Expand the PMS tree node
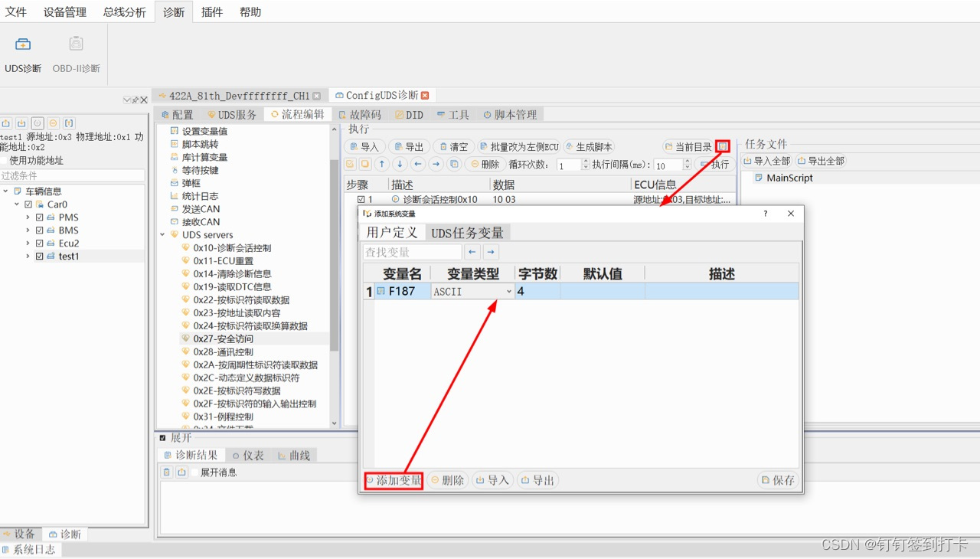This screenshot has height=559, width=980. coord(28,217)
